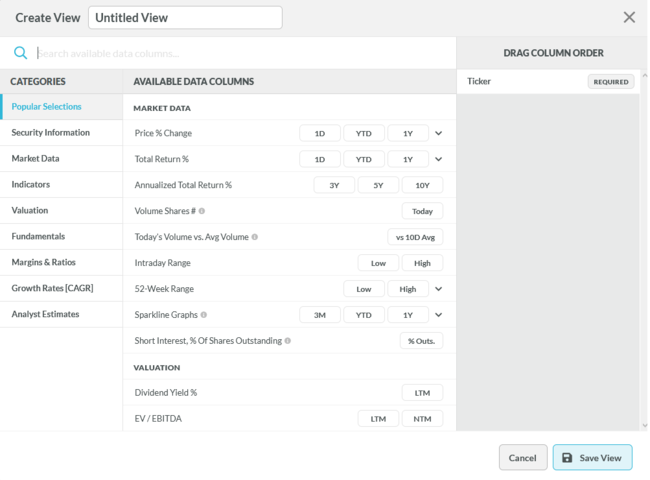Click the Cancel button
Viewport: 650px width, 480px height.
(523, 458)
